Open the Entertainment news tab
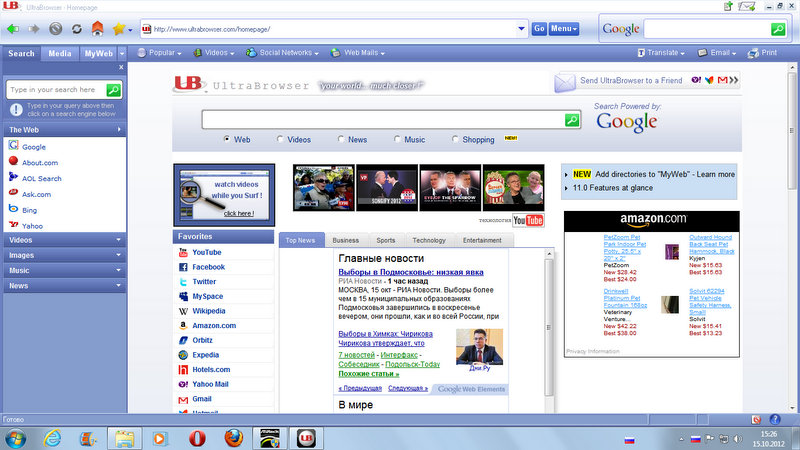Viewport: 800px width, 450px height. point(482,240)
